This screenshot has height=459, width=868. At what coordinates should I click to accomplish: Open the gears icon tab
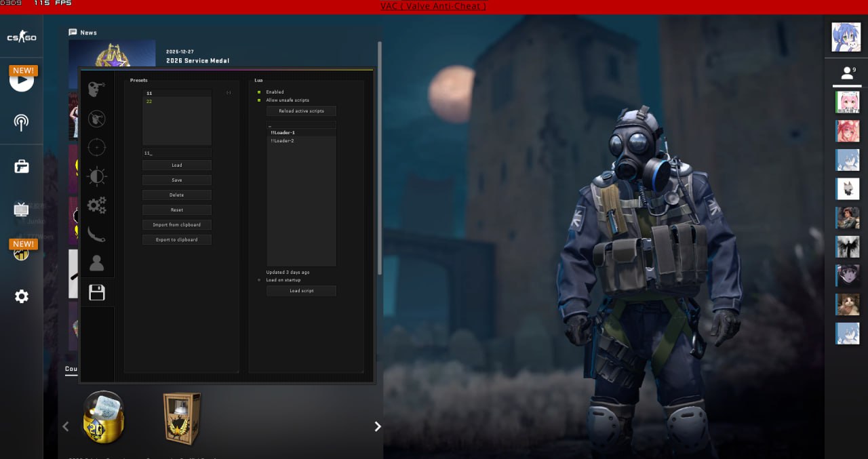pyautogui.click(x=97, y=205)
